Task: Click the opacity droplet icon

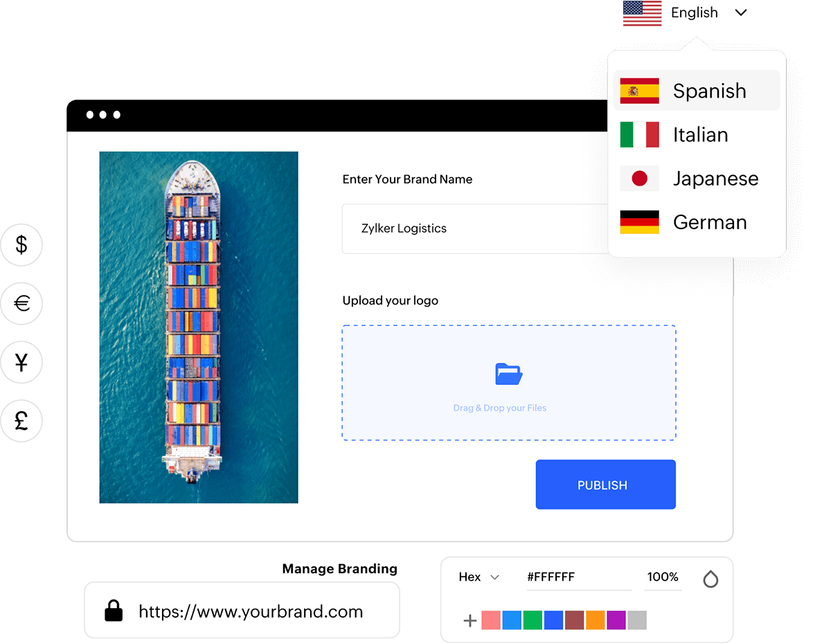Action: click(x=711, y=579)
